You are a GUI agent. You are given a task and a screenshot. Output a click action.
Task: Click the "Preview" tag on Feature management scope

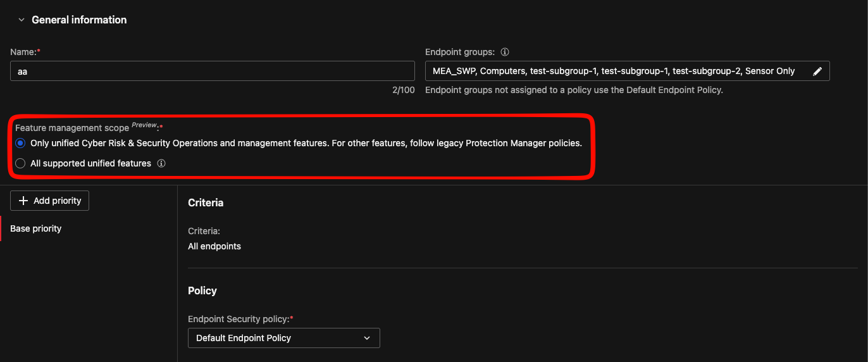[144, 125]
